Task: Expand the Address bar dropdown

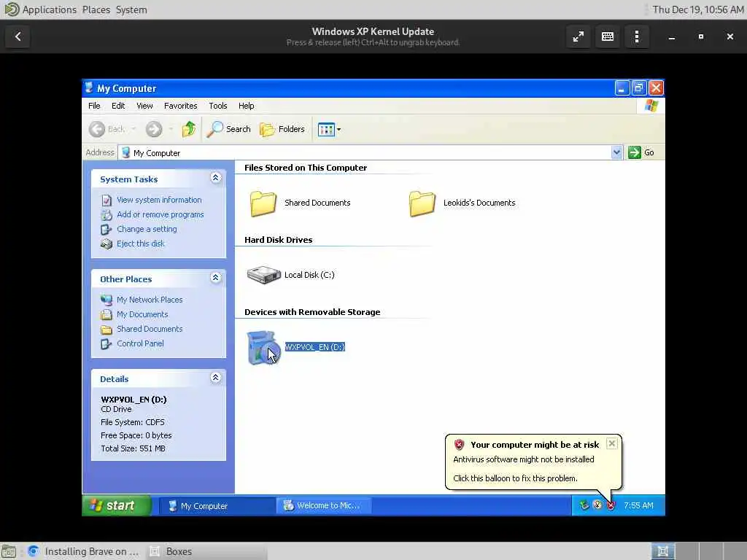Action: click(x=616, y=152)
